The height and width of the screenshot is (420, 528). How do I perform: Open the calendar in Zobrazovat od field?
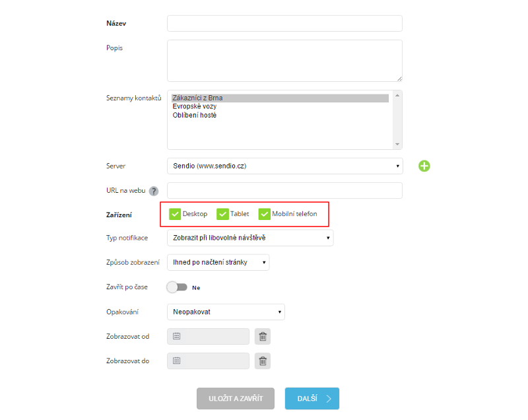176,336
